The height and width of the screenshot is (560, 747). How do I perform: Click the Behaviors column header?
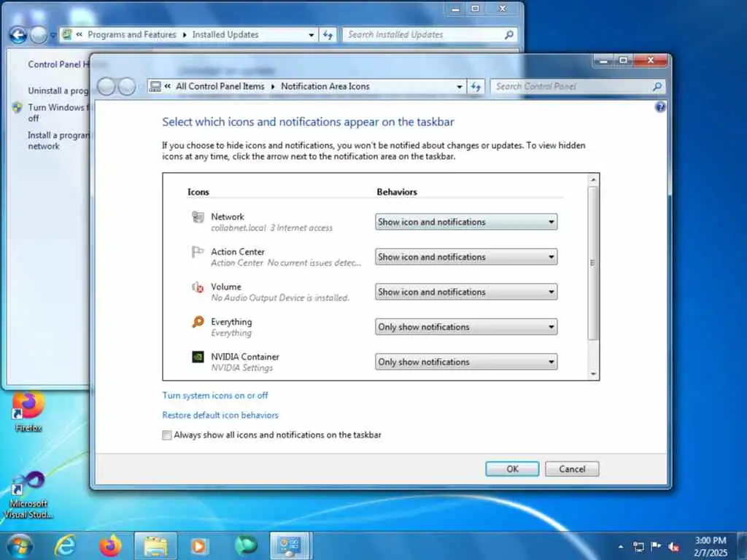click(x=397, y=192)
